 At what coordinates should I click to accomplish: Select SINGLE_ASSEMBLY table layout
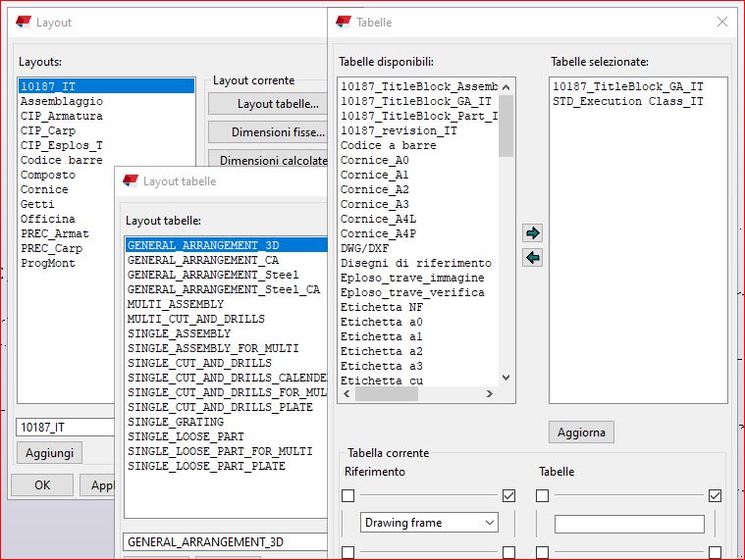179,333
